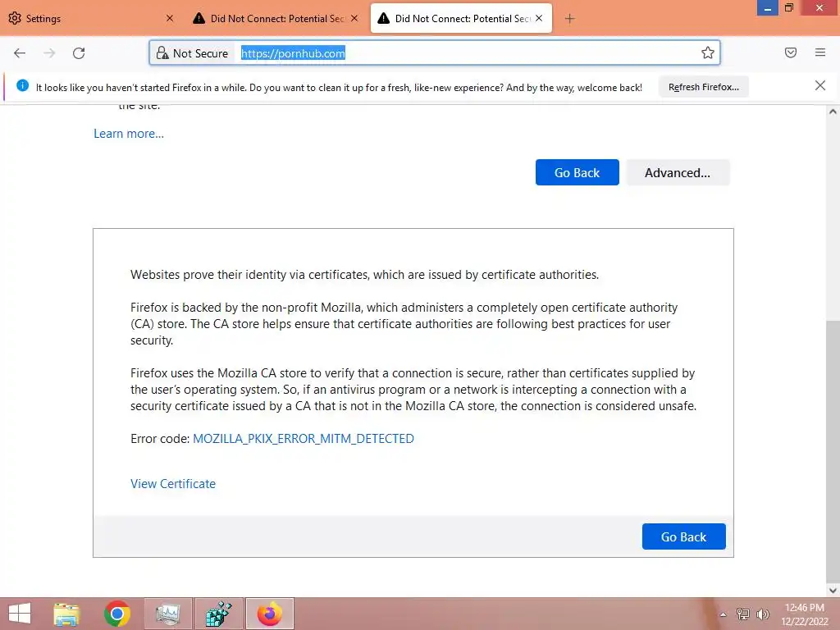Click the volume speaker tray icon
The width and height of the screenshot is (840, 630).
point(763,614)
